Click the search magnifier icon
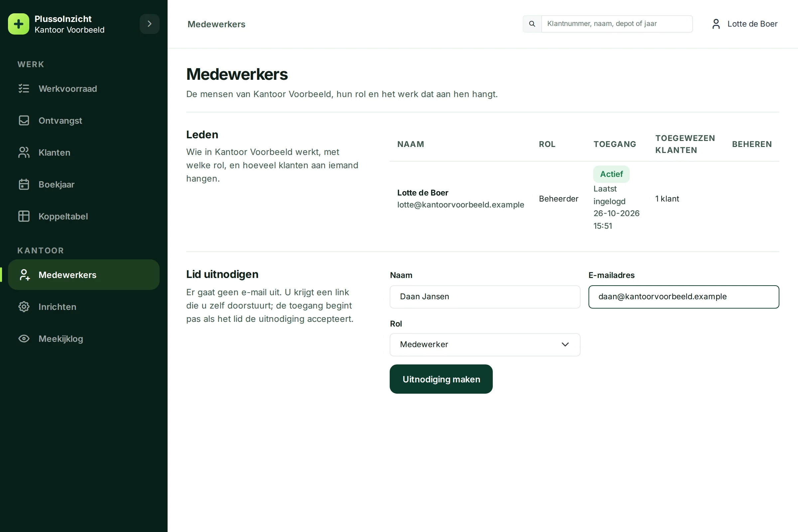The height and width of the screenshot is (532, 798). (x=532, y=24)
